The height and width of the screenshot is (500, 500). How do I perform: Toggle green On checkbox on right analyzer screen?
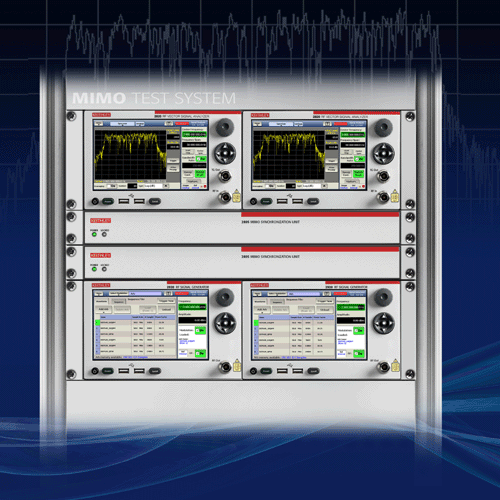360,159
